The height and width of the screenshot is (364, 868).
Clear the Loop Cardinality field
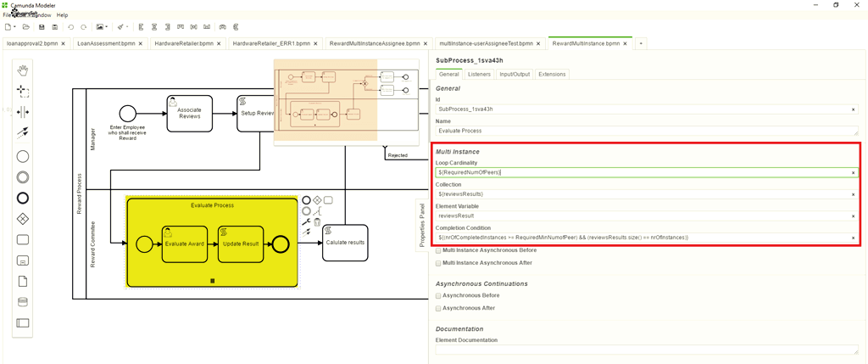[853, 173]
